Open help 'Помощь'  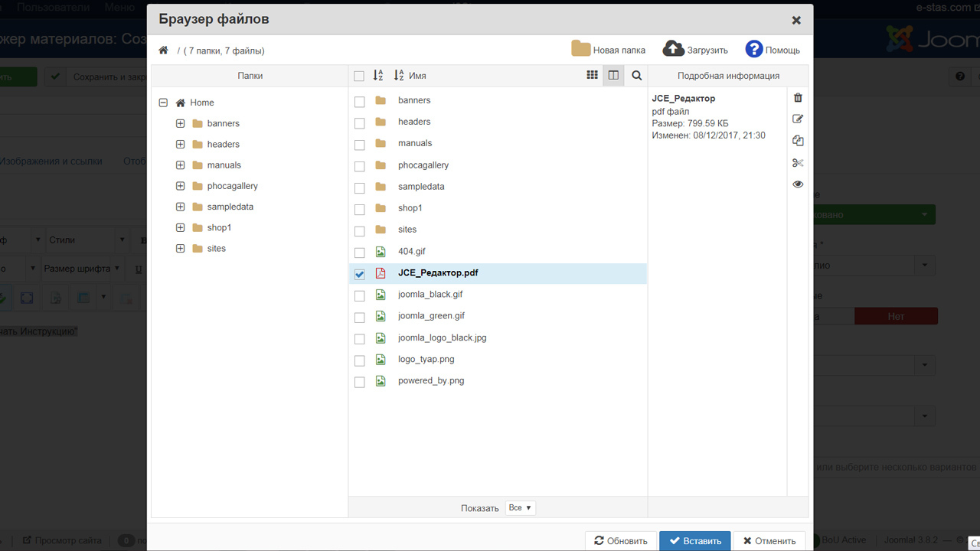tap(773, 50)
